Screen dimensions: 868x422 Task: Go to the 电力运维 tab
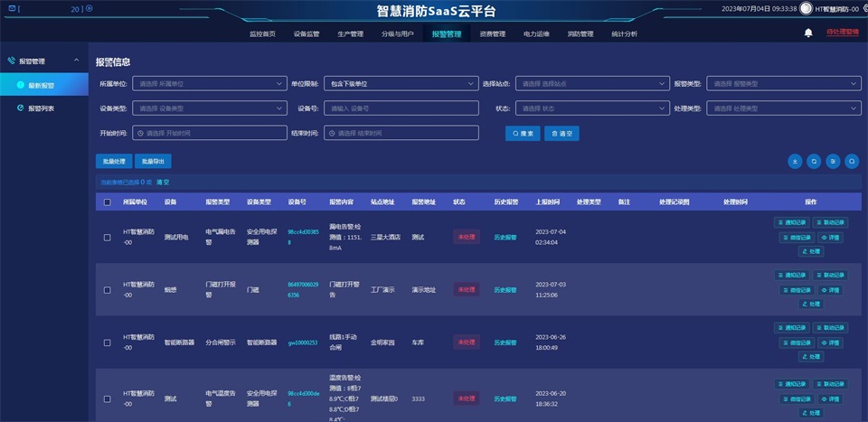coord(536,33)
